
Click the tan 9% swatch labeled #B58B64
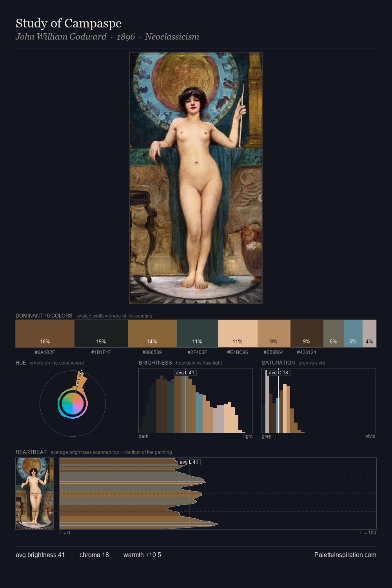pos(274,334)
